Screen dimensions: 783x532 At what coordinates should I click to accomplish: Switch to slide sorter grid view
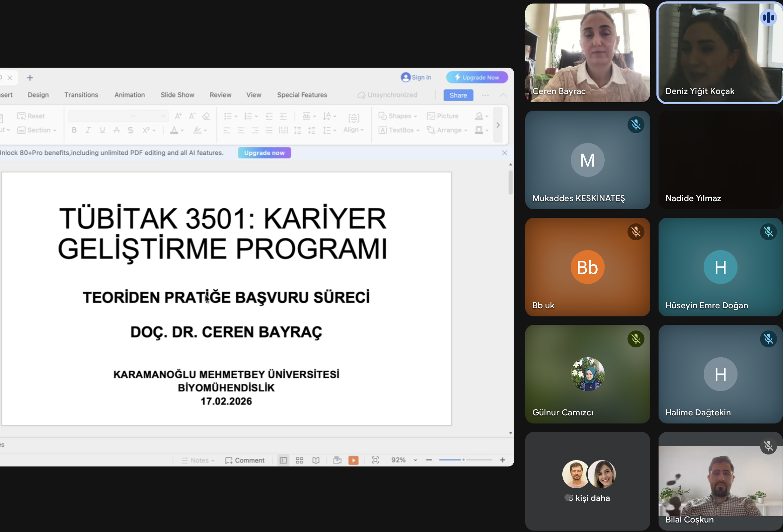click(x=299, y=460)
